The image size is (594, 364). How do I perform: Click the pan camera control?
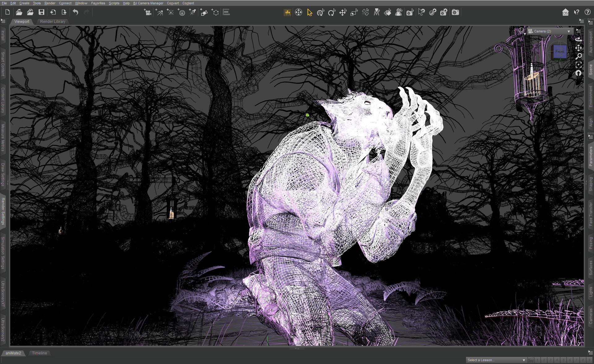(579, 48)
